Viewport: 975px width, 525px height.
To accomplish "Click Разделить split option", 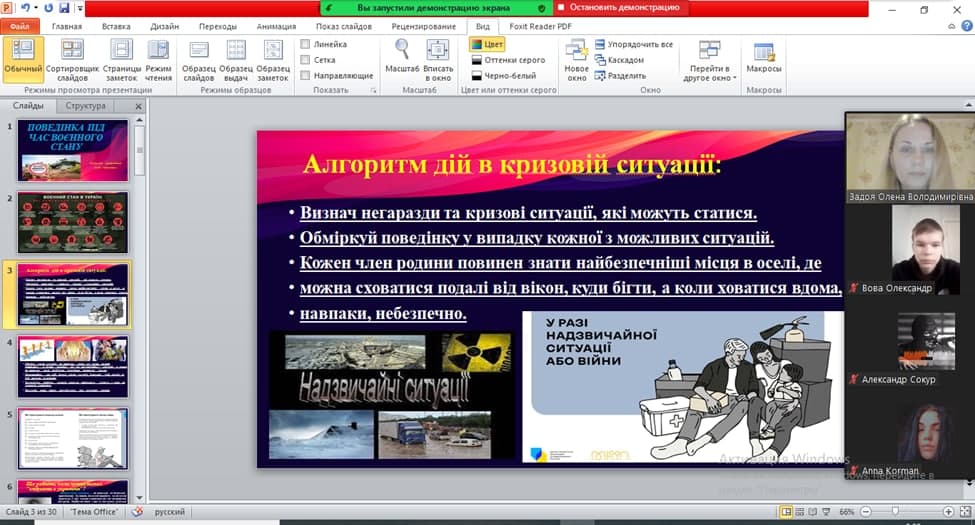I will (x=620, y=75).
